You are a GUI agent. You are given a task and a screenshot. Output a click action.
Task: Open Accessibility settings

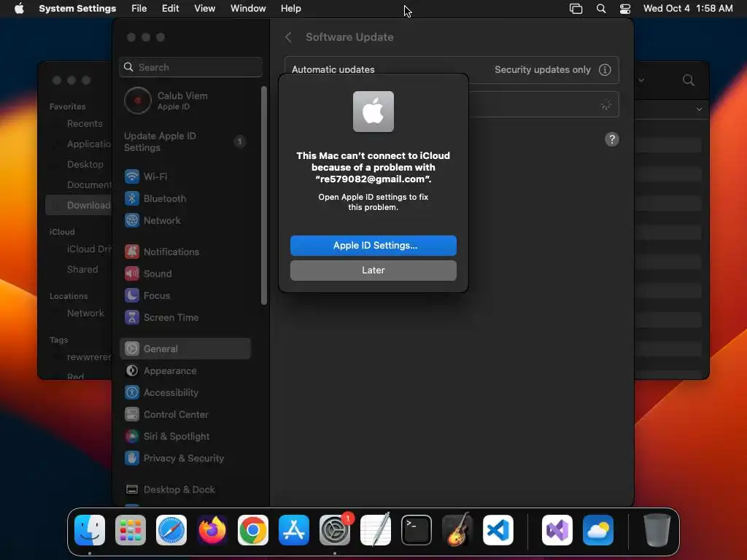[185, 392]
